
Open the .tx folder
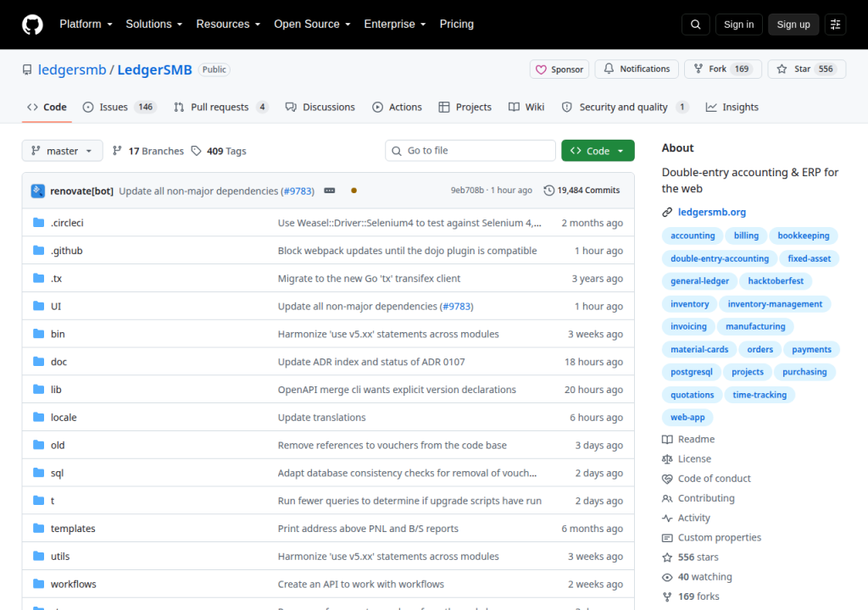[57, 279]
